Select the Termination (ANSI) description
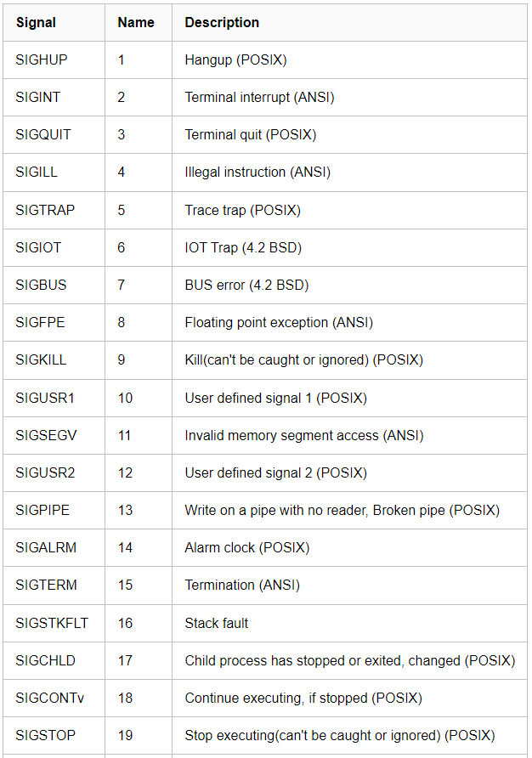Screen dimensions: 532x758 [x=242, y=585]
